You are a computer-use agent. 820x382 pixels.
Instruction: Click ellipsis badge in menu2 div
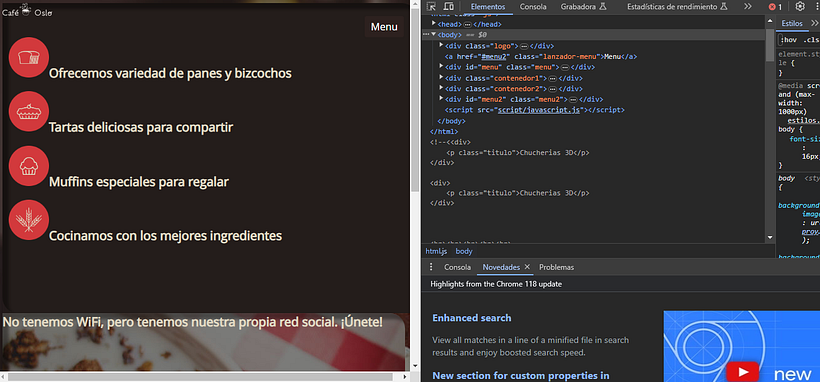[x=573, y=99]
